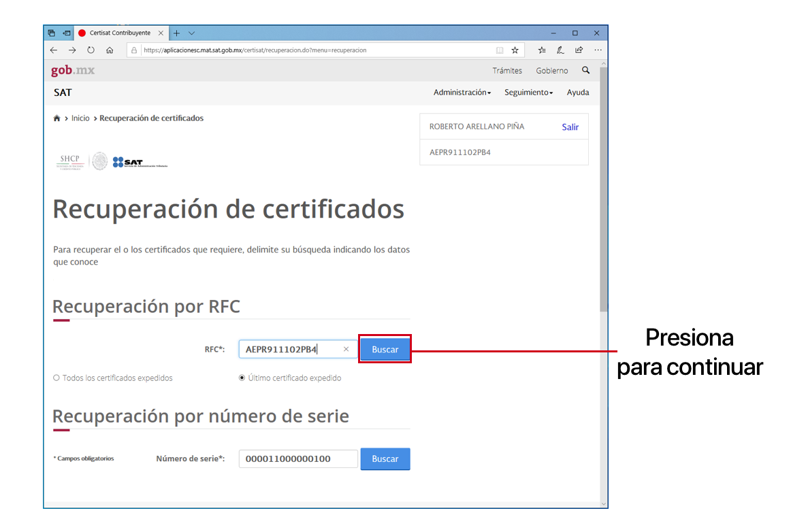Click the share page icon
Viewport: 806px width, 532px height.
pos(579,50)
